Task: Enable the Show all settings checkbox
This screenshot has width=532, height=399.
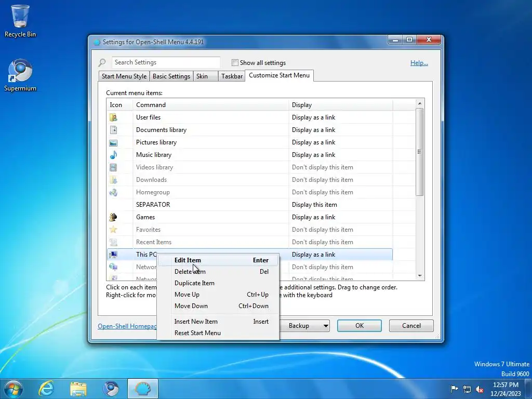Action: (x=235, y=63)
